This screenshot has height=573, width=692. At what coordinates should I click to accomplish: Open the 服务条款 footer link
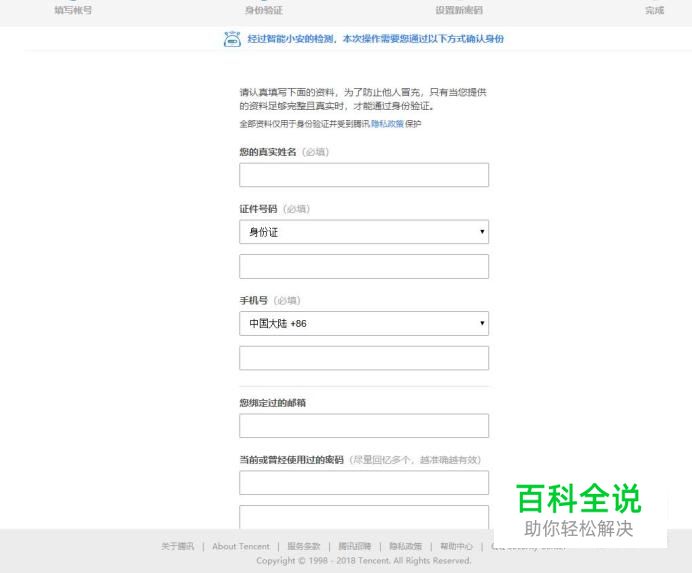(304, 546)
